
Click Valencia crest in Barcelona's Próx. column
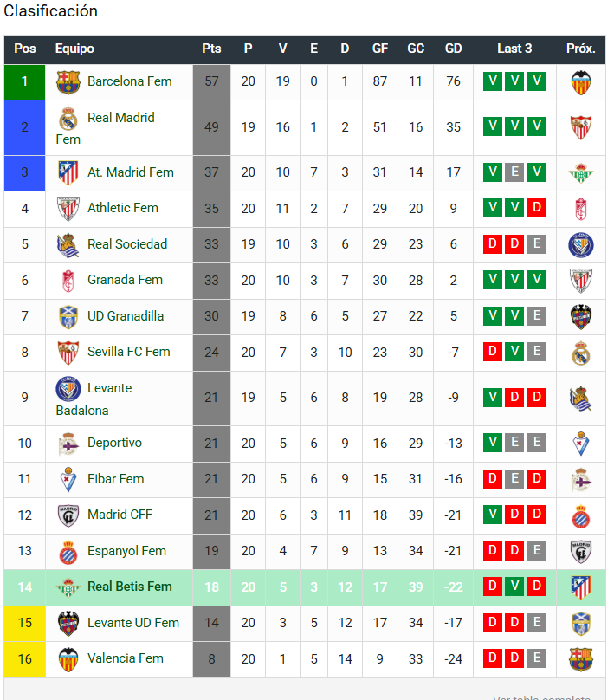580,82
